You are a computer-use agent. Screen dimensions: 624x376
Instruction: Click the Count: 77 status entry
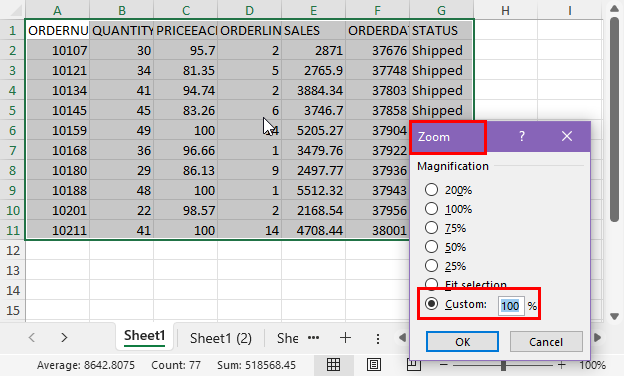click(176, 365)
